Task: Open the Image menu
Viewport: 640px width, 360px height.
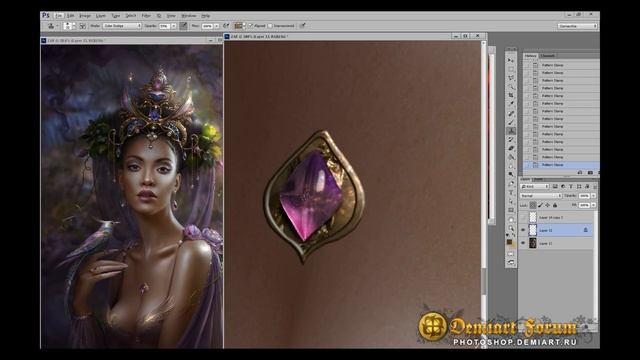Action: 85,16
